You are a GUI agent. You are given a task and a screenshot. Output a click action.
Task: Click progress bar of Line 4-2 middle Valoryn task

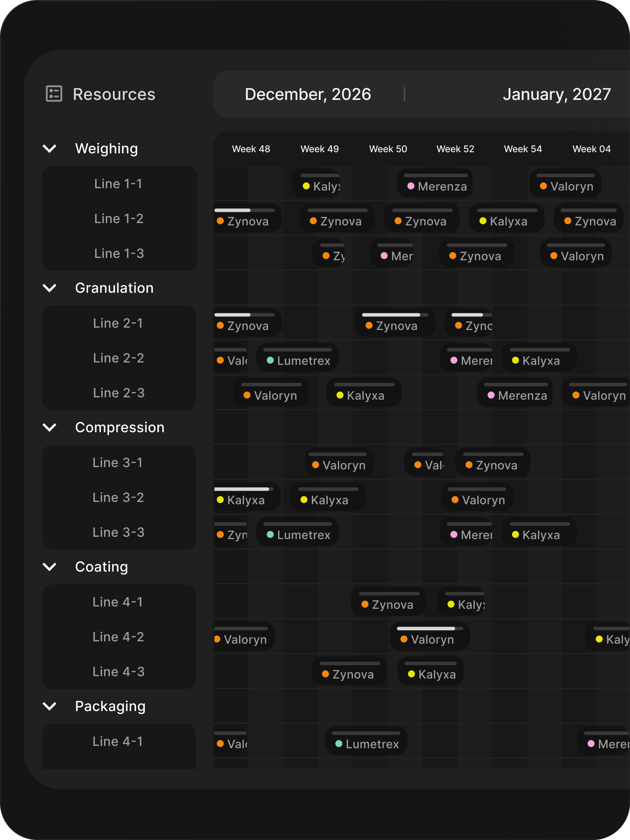coord(429,629)
